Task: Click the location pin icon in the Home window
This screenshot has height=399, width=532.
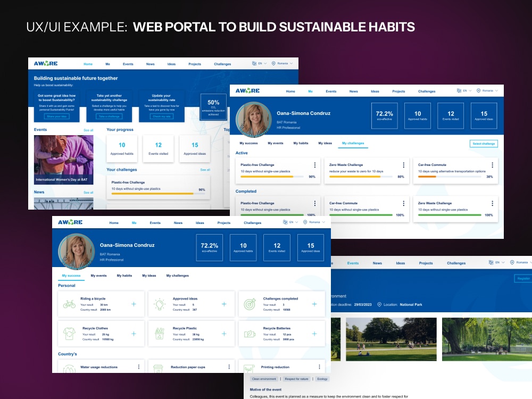Action: [273, 63]
